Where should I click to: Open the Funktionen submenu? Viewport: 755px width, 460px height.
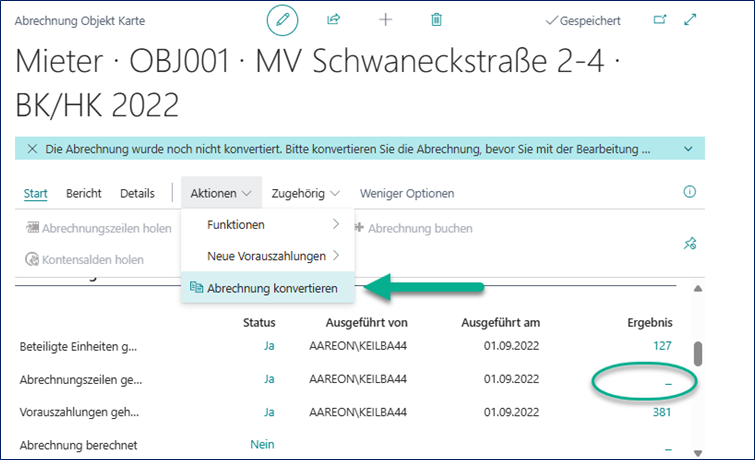pyautogui.click(x=268, y=224)
